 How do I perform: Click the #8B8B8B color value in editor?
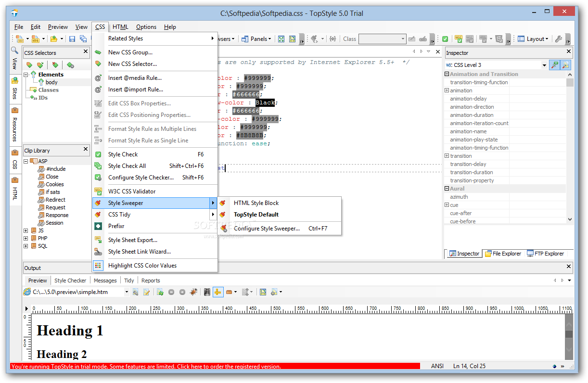(x=250, y=135)
